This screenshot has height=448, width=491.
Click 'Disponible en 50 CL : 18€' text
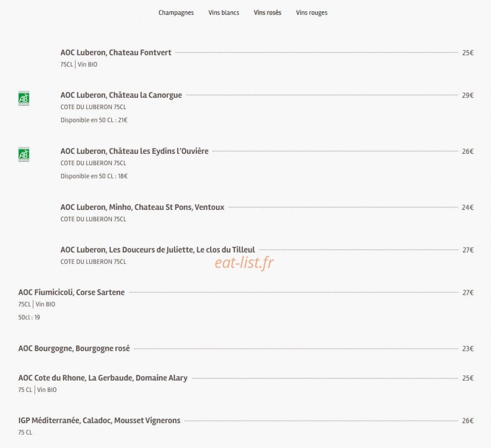94,176
